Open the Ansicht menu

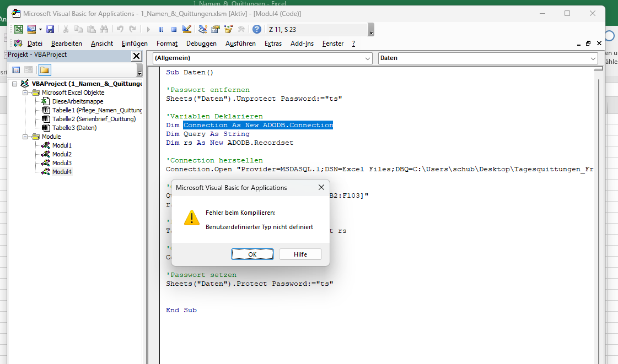click(101, 44)
